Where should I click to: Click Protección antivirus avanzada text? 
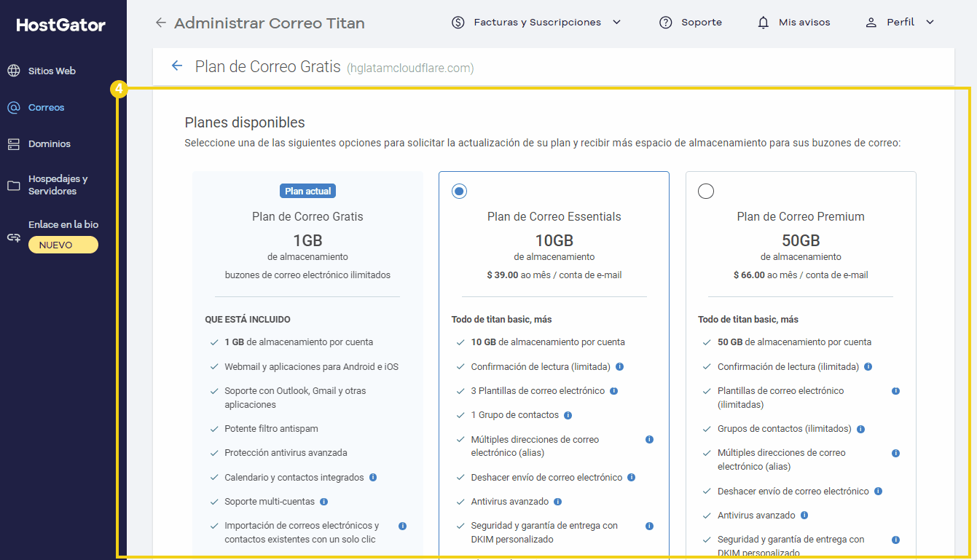[x=286, y=453]
